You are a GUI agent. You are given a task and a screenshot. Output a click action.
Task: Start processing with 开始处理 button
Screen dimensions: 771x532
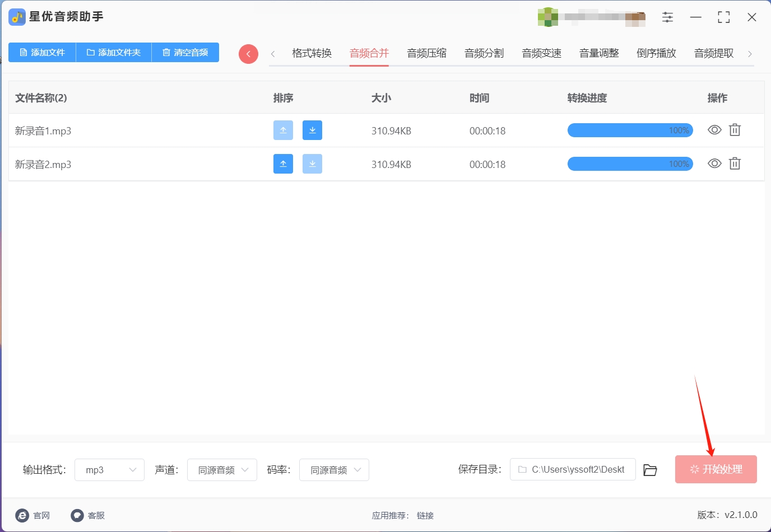716,469
